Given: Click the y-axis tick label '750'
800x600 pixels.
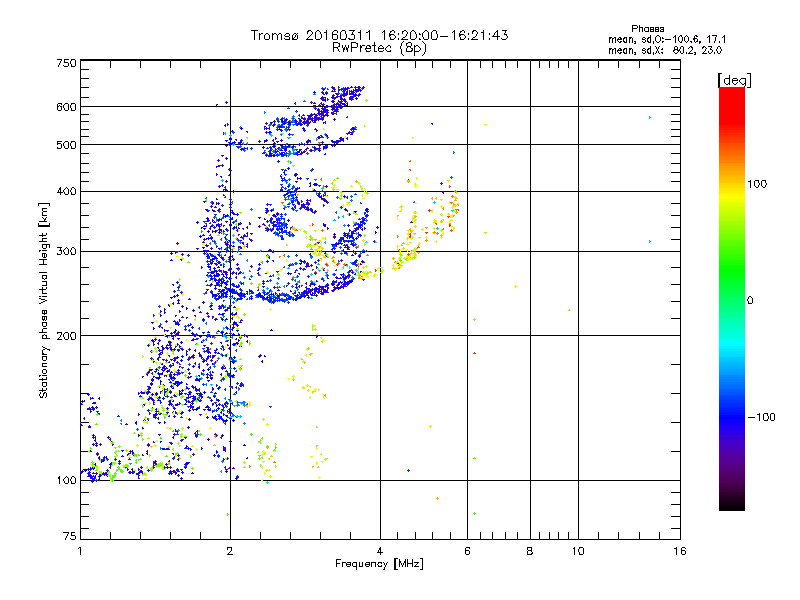Looking at the screenshot, I should [x=66, y=63].
